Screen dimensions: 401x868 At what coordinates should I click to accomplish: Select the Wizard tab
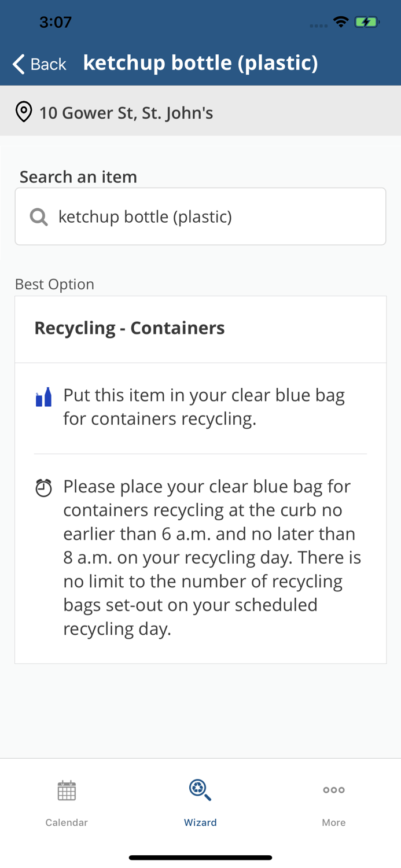200,804
